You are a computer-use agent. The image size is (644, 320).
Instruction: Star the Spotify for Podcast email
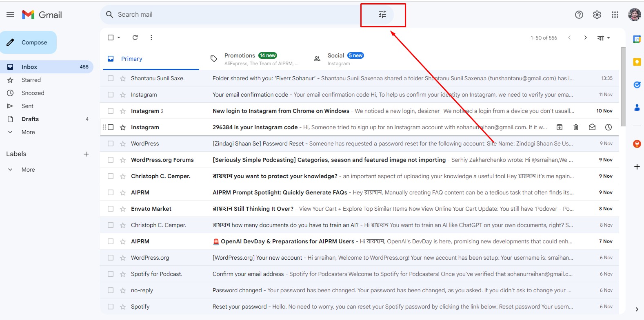[123, 274]
